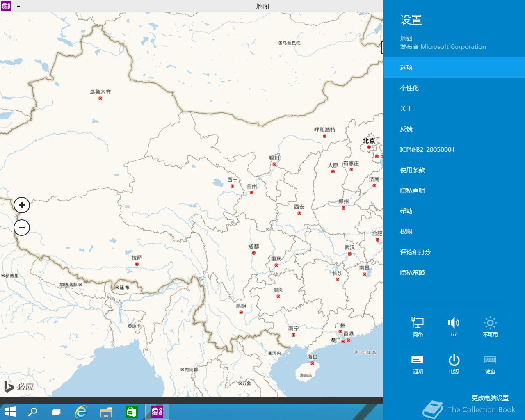Open the title bar ellipsis menu
525x420 pixels.
click(18, 6)
